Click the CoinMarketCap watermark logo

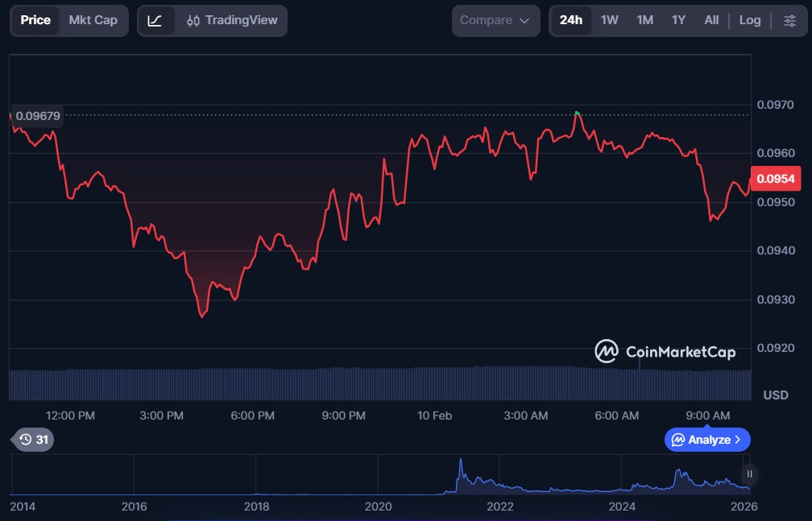pyautogui.click(x=665, y=352)
